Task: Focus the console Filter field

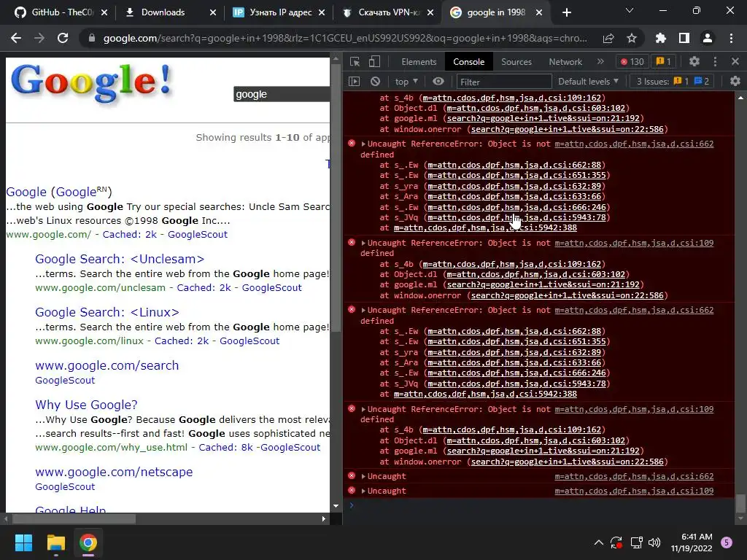Action: point(504,82)
